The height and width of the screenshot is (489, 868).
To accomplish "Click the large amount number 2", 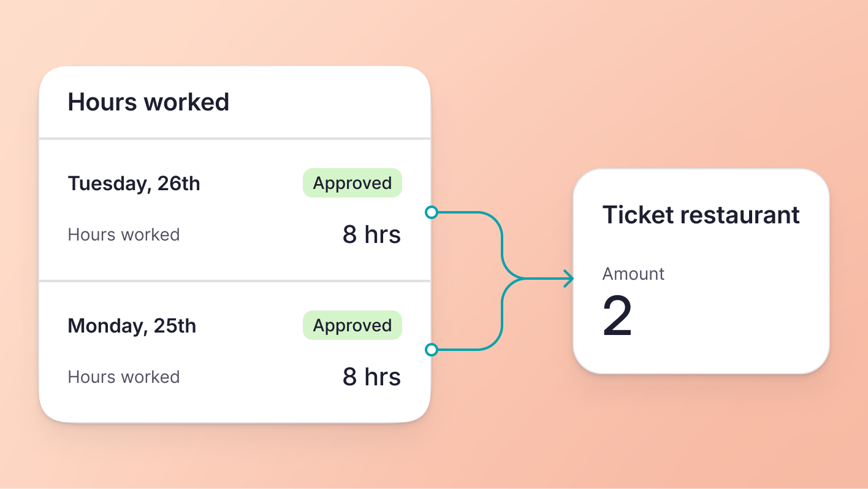I will pyautogui.click(x=617, y=317).
